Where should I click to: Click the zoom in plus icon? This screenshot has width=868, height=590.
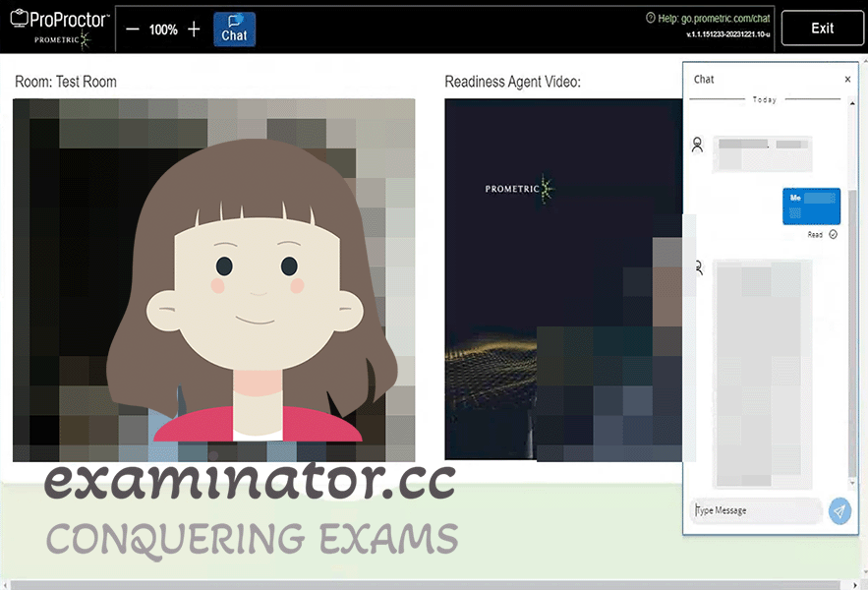click(x=194, y=29)
